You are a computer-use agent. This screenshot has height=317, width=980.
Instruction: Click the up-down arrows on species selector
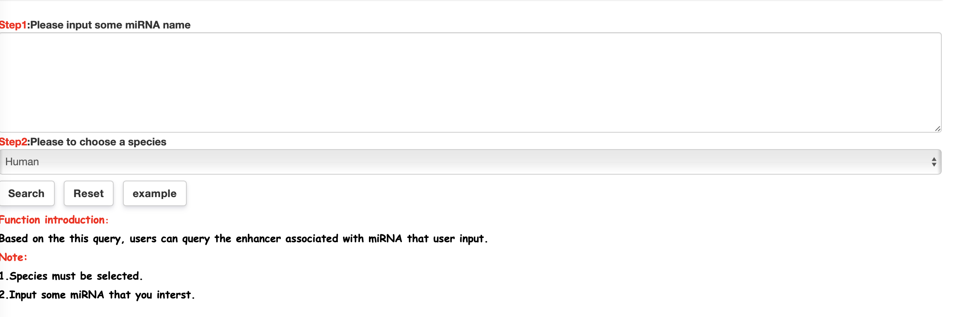tap(934, 162)
